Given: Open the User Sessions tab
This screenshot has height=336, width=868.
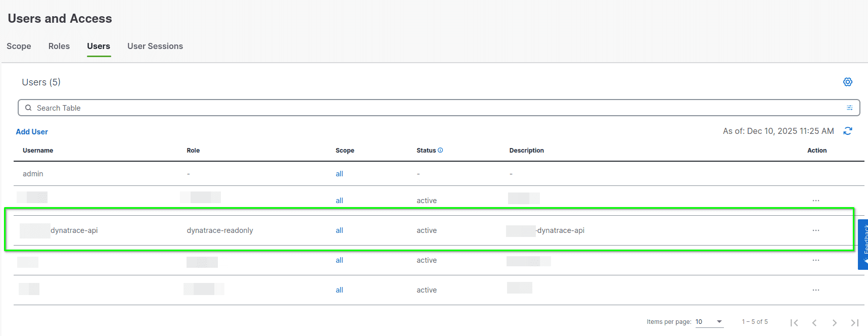Looking at the screenshot, I should [155, 46].
